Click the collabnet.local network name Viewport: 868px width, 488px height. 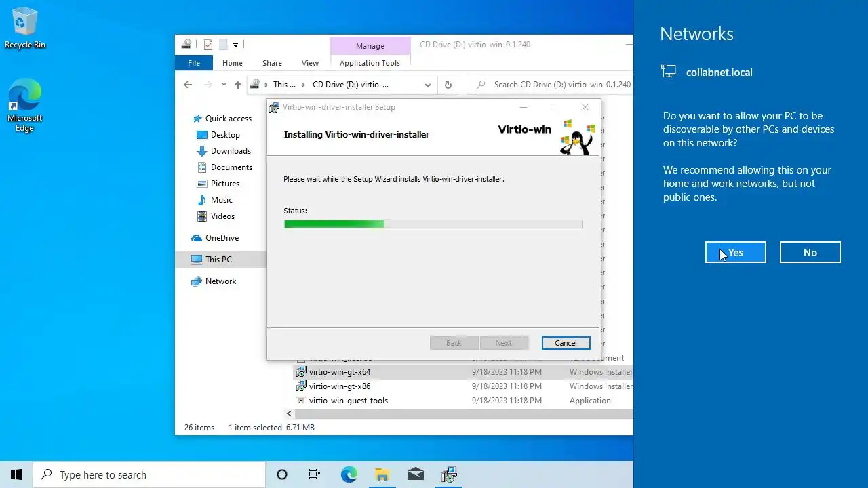point(719,73)
